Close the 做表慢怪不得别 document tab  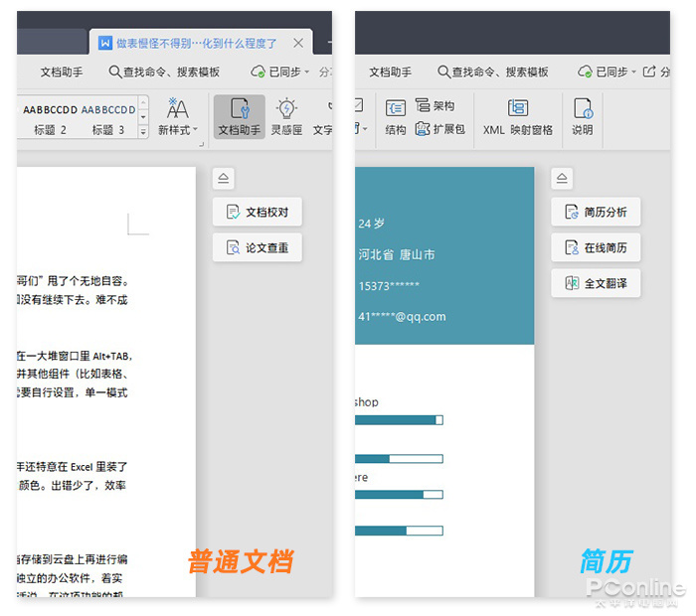click(x=298, y=43)
